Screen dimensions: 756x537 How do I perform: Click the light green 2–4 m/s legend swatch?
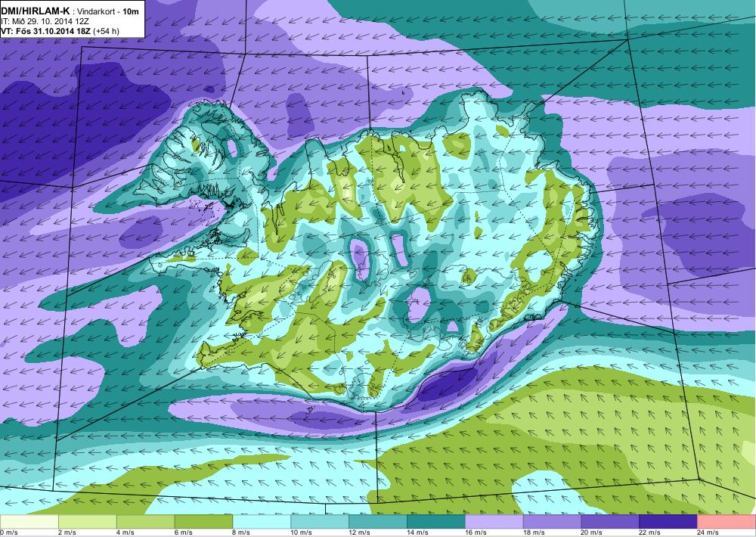pyautogui.click(x=87, y=522)
